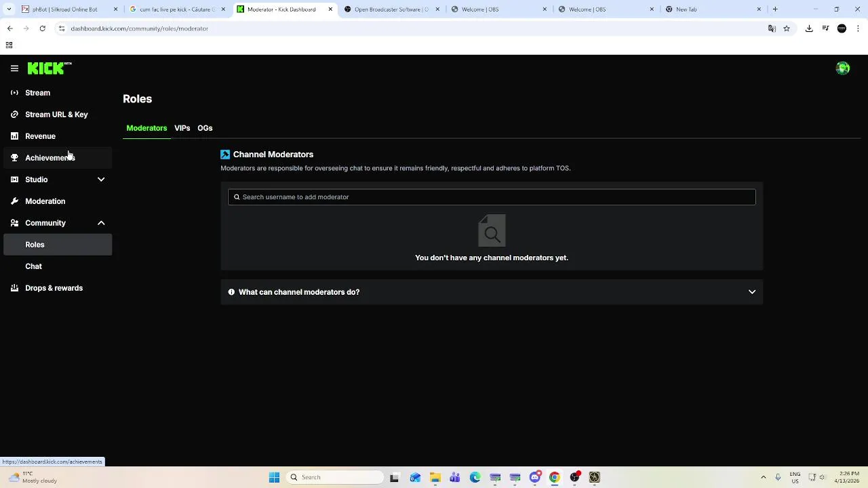Select Roles under Community

[58, 245]
